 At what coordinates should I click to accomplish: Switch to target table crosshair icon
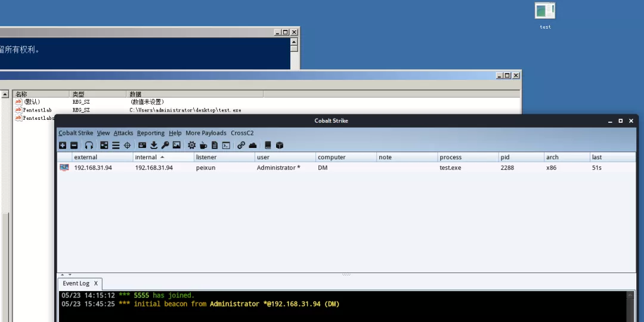(128, 145)
